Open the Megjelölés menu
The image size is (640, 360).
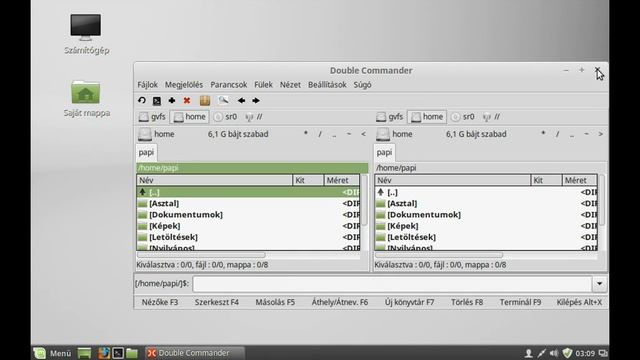(x=184, y=84)
